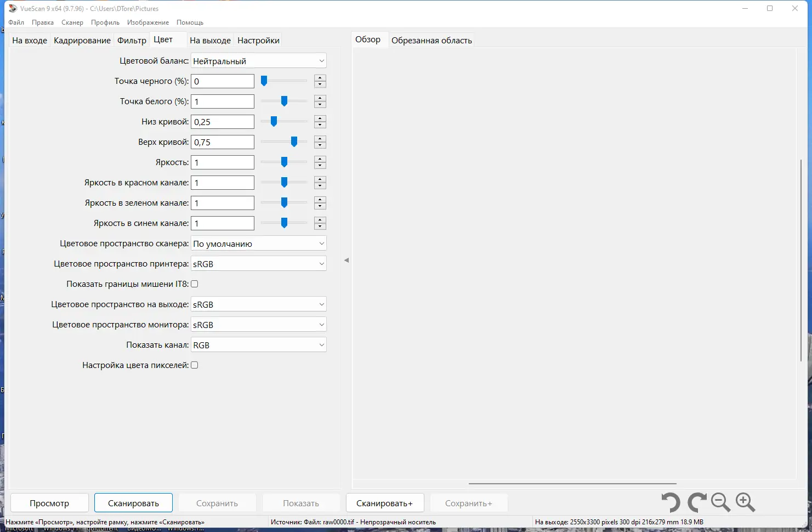Click the Яркость value field

click(223, 162)
